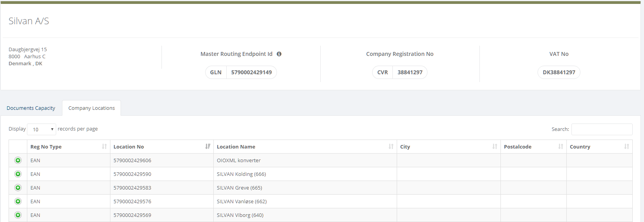This screenshot has height=222, width=644.
Task: Switch to Documents Capacity tab
Action: tap(31, 108)
